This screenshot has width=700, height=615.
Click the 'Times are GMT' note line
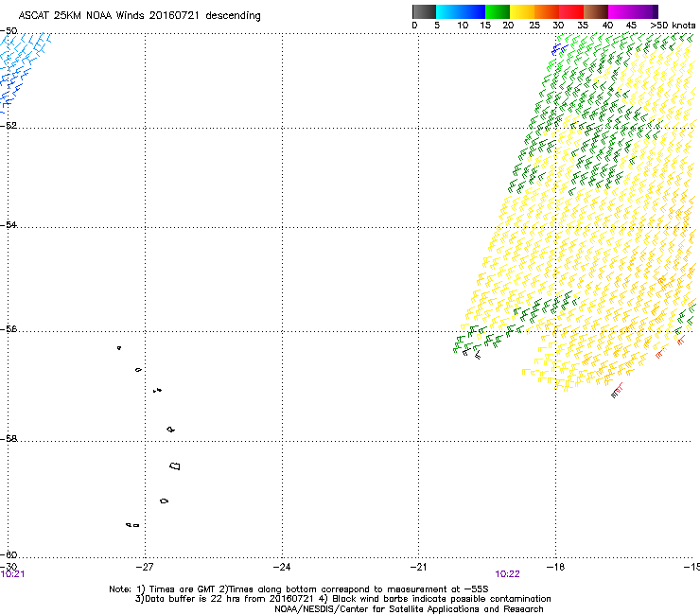tap(299, 589)
